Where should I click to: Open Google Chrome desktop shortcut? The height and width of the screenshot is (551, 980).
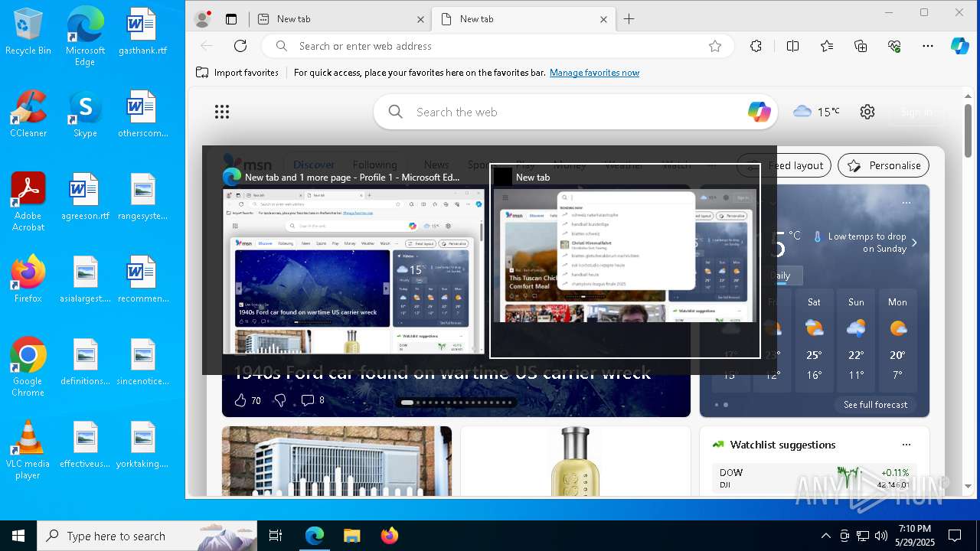28,367
